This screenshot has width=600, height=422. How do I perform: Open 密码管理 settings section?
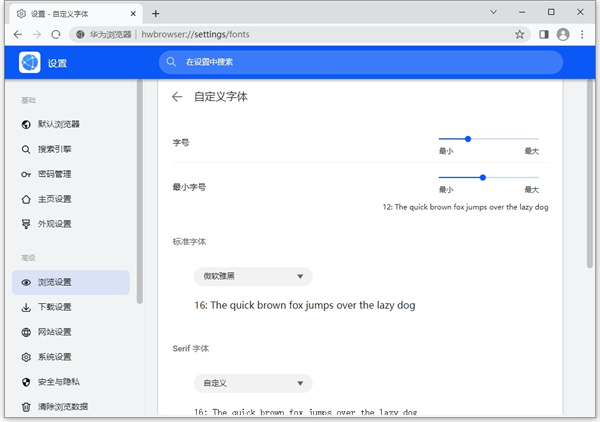tap(71, 174)
